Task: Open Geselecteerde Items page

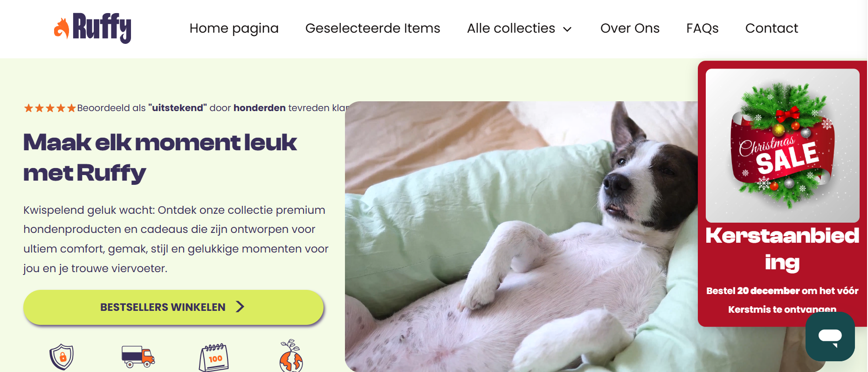Action: [372, 28]
